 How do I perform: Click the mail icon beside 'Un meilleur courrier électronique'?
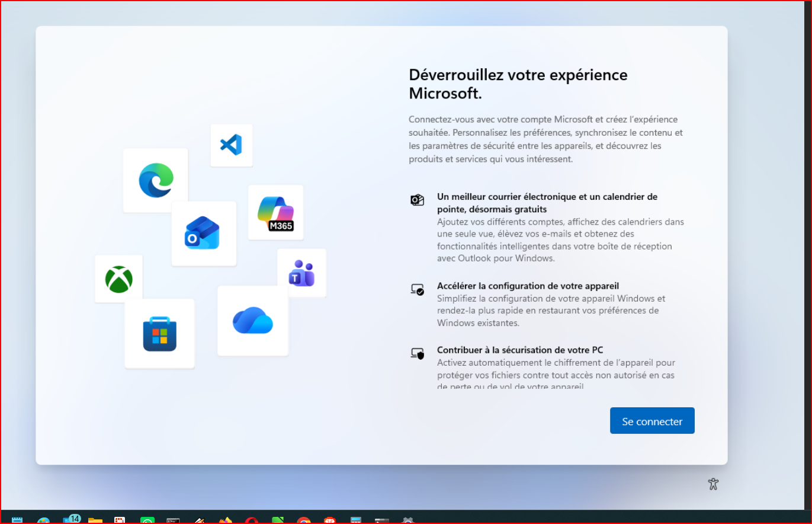418,200
